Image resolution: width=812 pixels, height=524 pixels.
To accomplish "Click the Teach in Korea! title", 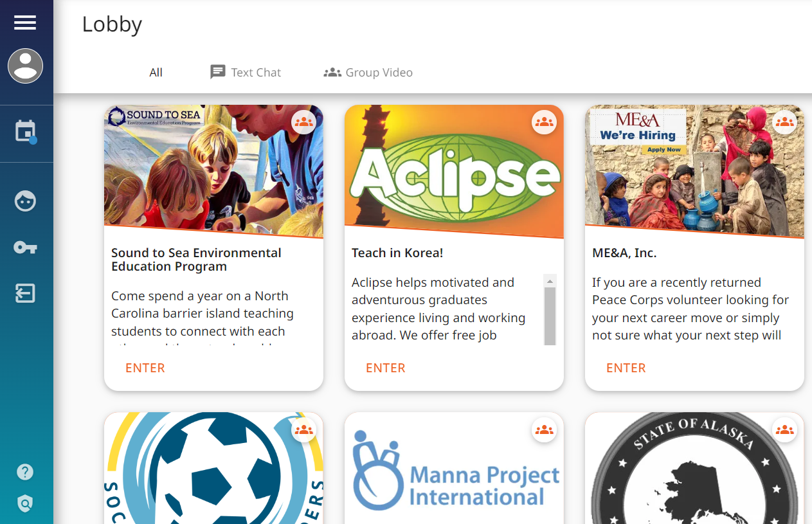I will pyautogui.click(x=397, y=253).
